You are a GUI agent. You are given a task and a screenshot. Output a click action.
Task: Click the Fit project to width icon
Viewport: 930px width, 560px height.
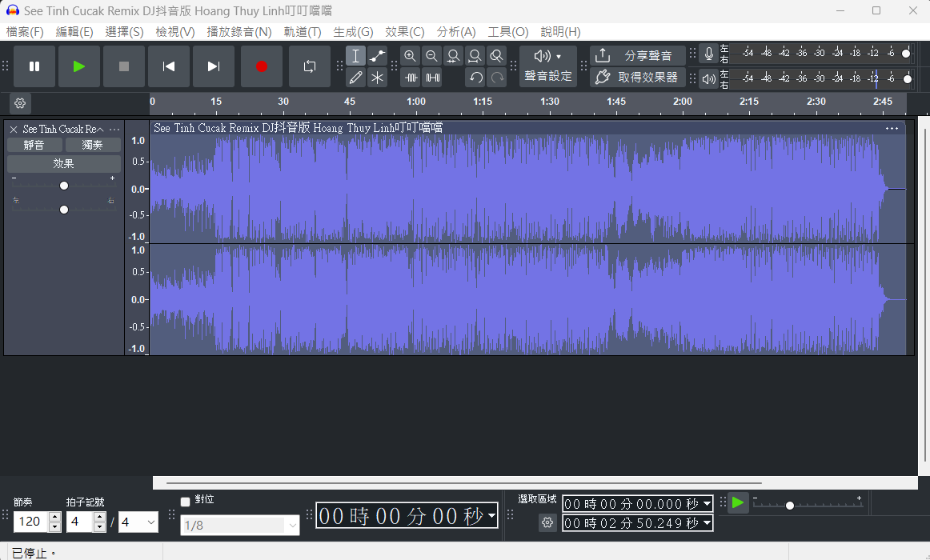pyautogui.click(x=475, y=56)
